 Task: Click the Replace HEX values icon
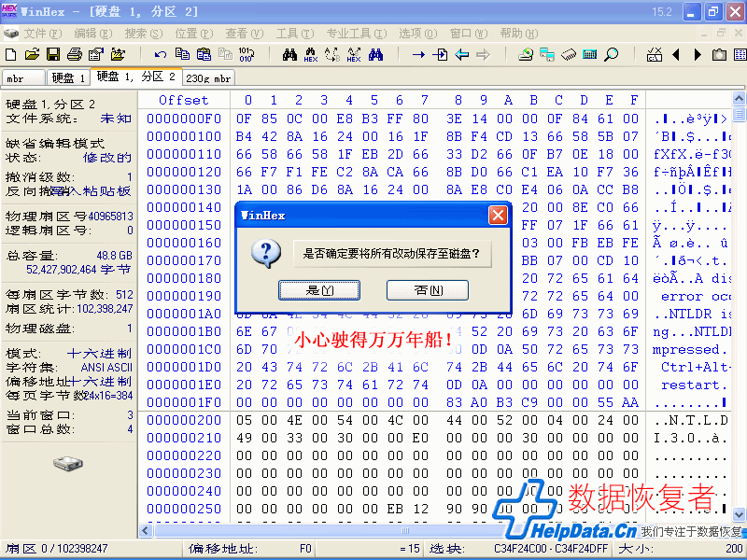click(354, 55)
